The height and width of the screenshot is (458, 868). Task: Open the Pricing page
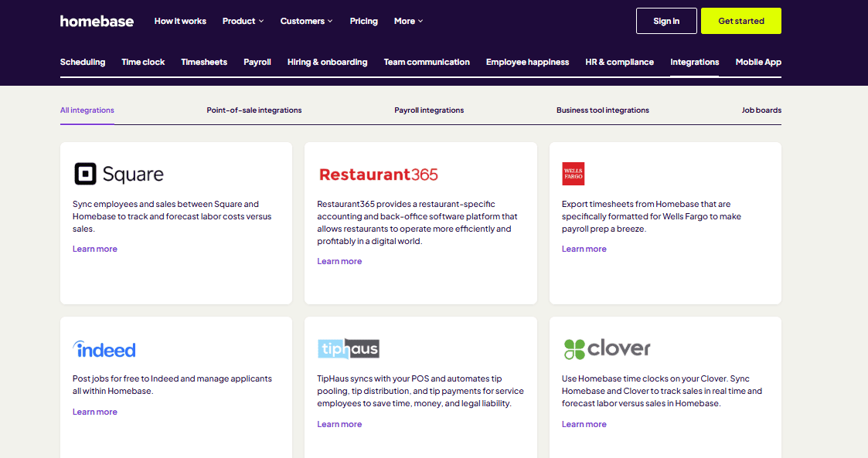click(364, 21)
